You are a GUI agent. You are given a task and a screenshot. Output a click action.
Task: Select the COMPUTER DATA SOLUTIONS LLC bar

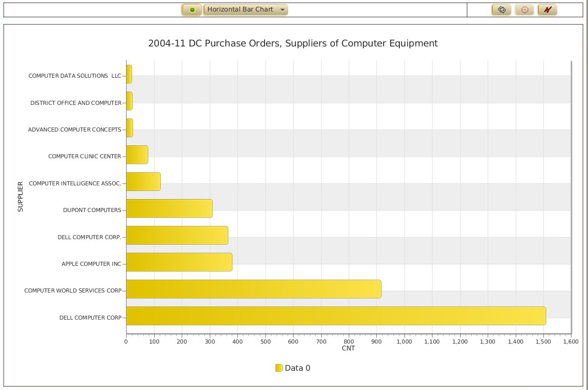point(129,75)
